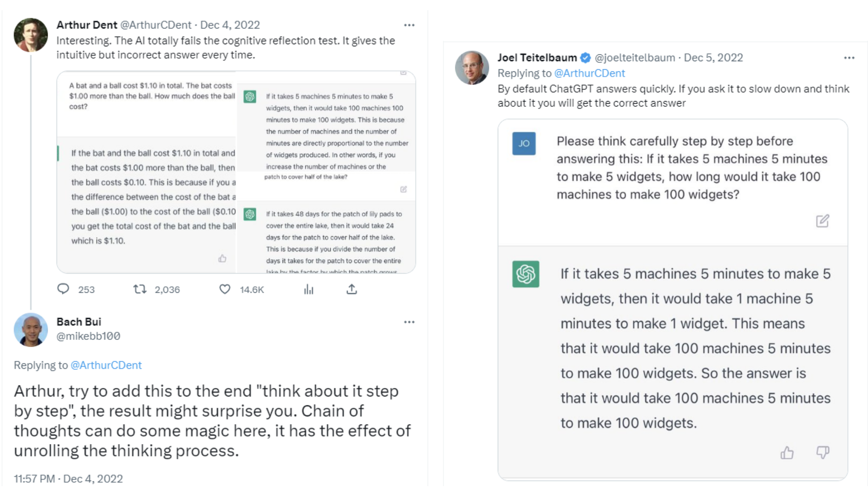Open more options on Bach Bui's reply
868x498 pixels.
[x=409, y=322]
